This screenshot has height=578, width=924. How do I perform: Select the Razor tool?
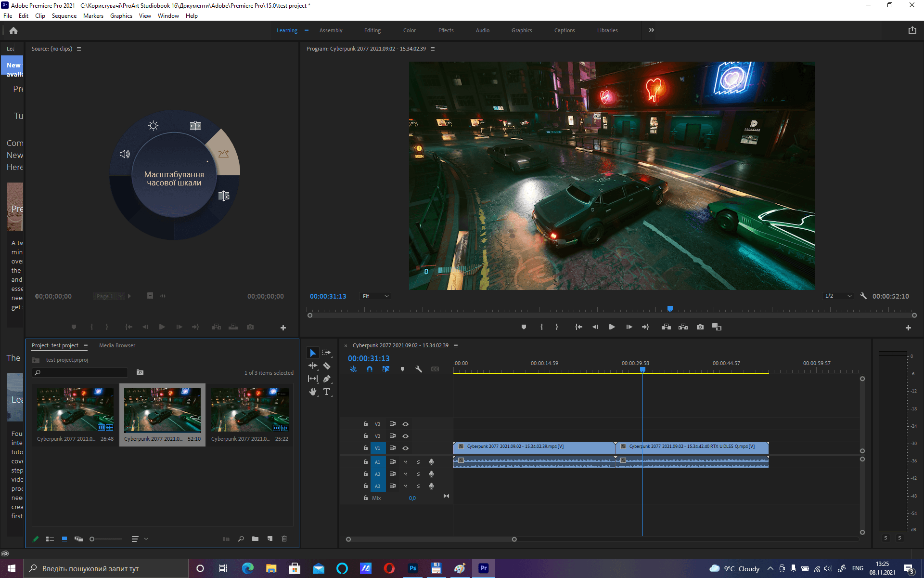327,366
